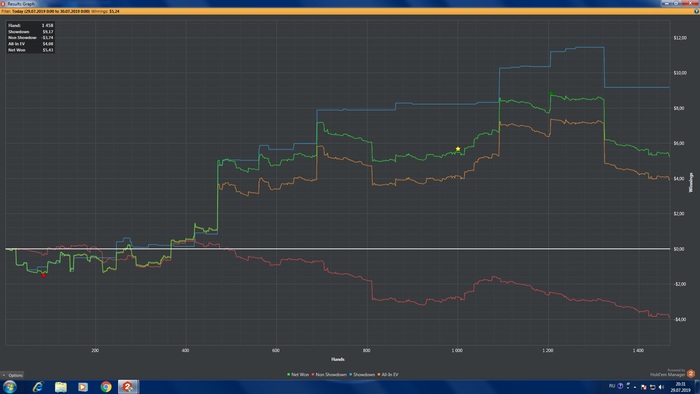Click the help icon in system tray

tap(620, 386)
